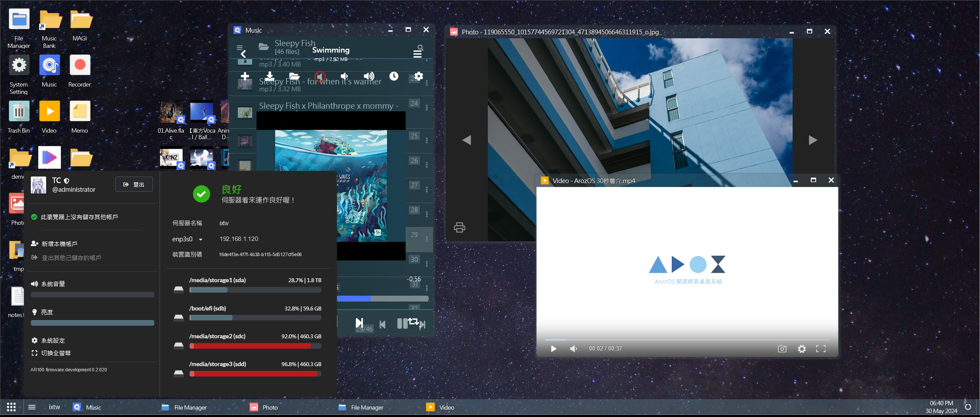Click the print icon in Photo viewer
This screenshot has width=980, height=417.
[x=459, y=227]
